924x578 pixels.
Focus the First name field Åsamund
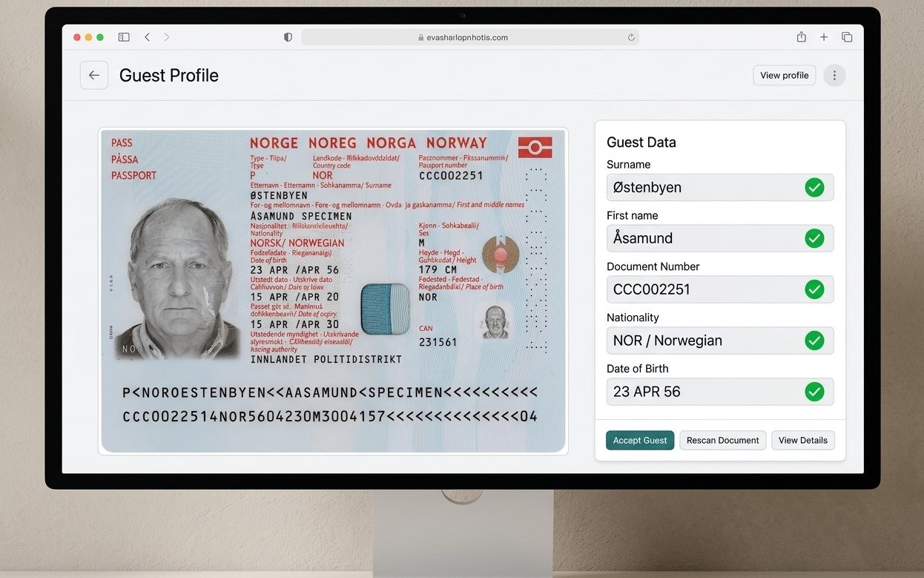(720, 238)
